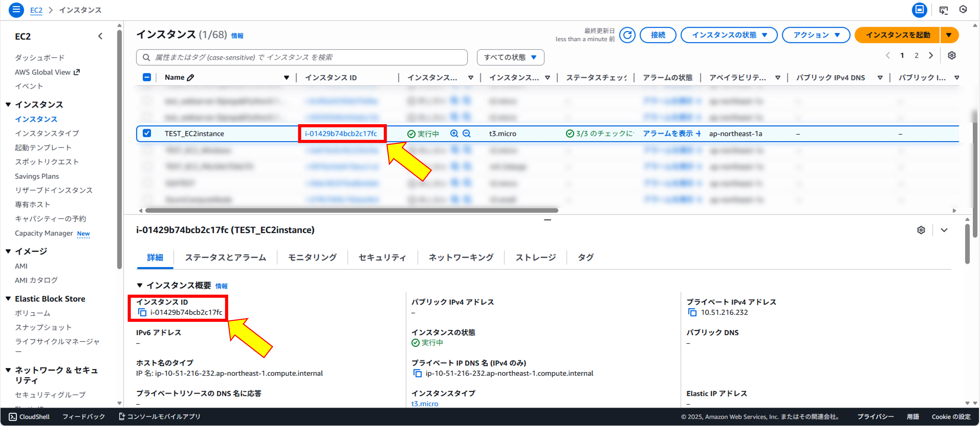Click the 接続 button
The image size is (980, 426).
658,35
